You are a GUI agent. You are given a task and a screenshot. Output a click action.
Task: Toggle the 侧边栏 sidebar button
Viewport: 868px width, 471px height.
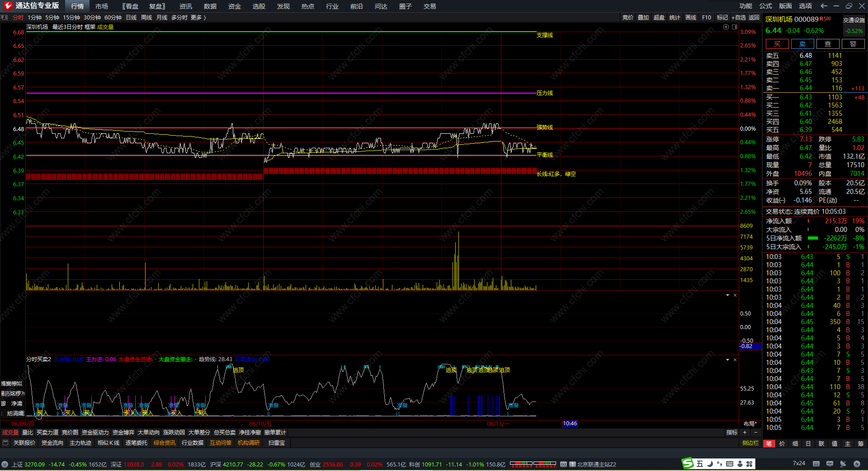(x=750, y=443)
